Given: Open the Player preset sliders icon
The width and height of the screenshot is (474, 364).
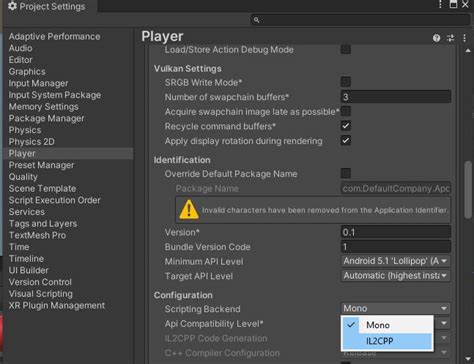Looking at the screenshot, I should pos(450,38).
